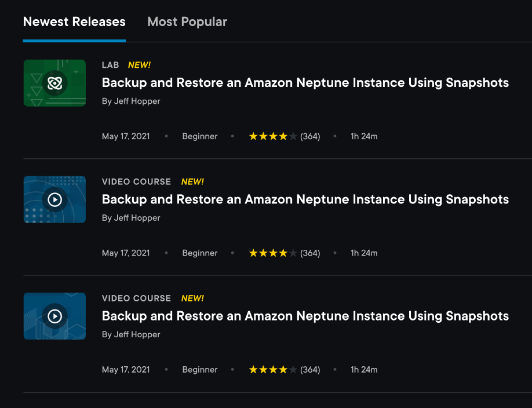Screen dimensions: 532x408
Task: Click the play icon on the cube-patterned blue thumbnail
Action: pyautogui.click(x=54, y=316)
